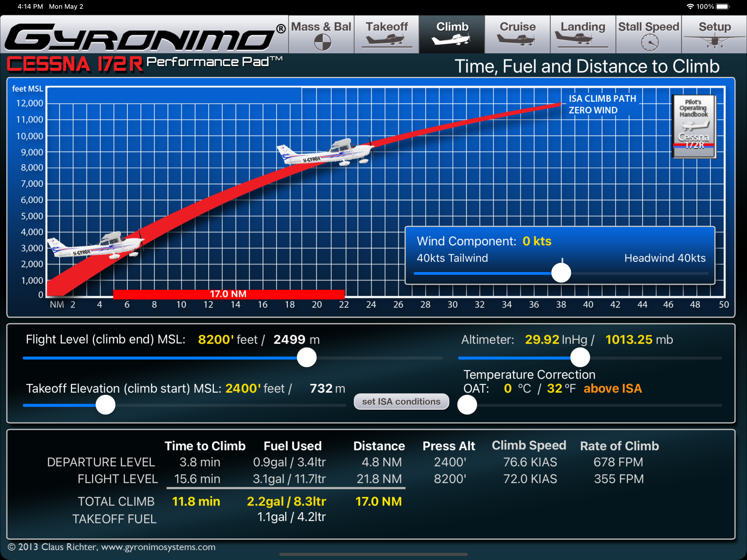
Task: Open the Cruise tab
Action: point(517,34)
